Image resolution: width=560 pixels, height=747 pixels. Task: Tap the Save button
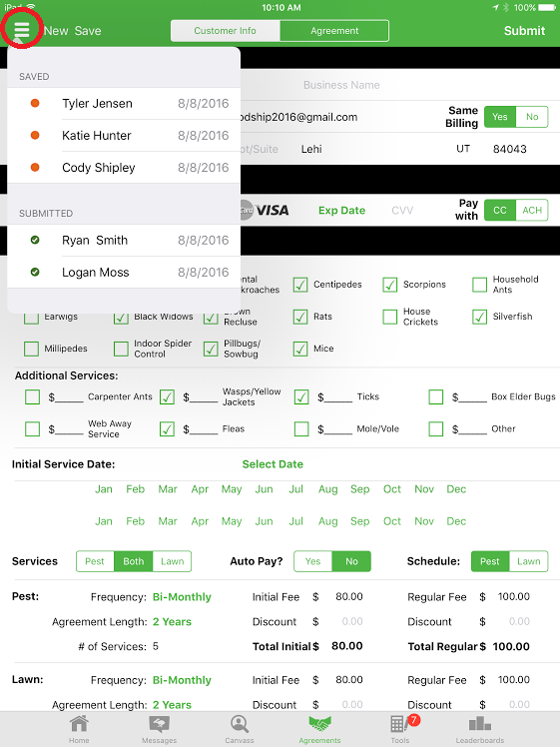click(x=88, y=31)
